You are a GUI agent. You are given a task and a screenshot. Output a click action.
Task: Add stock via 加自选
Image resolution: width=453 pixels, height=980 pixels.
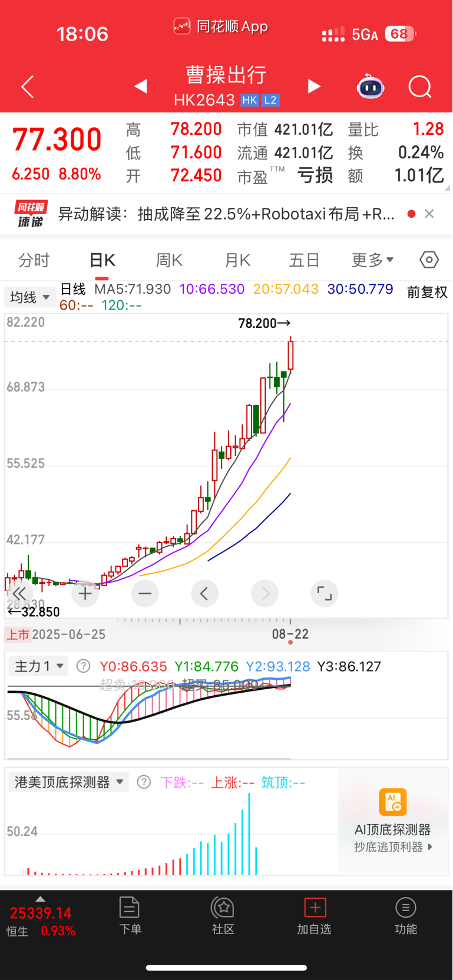point(315,915)
